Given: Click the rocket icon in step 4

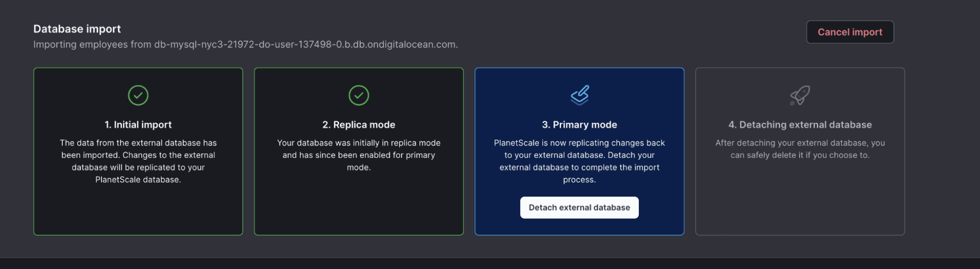Looking at the screenshot, I should tap(800, 95).
